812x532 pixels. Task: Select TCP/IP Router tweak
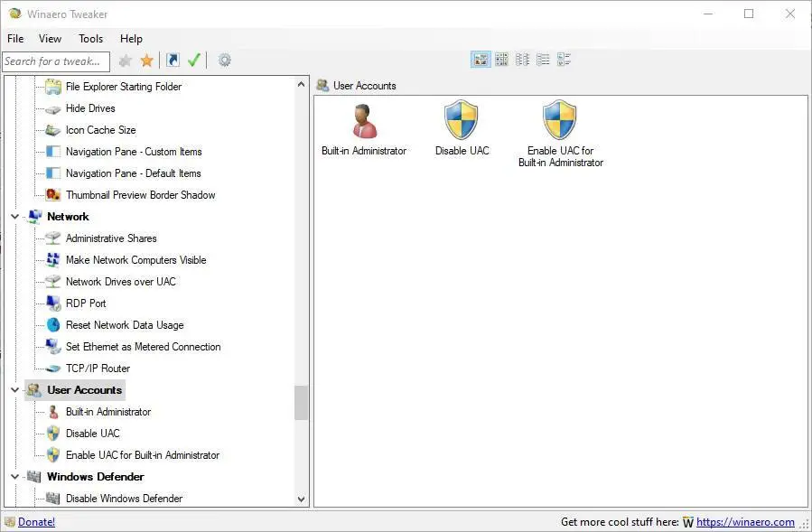pyautogui.click(x=98, y=369)
